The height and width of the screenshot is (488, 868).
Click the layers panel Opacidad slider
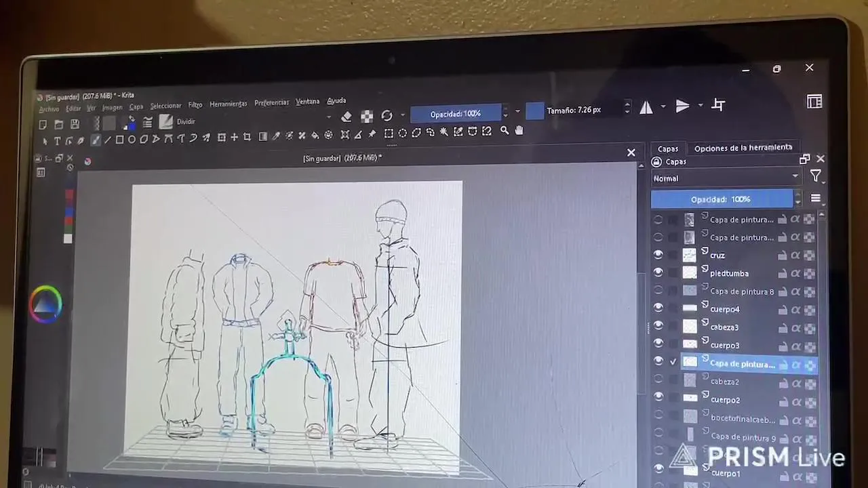click(x=722, y=199)
